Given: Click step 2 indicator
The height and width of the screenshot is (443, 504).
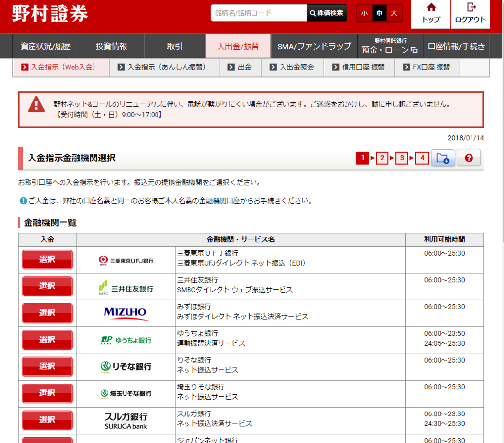Looking at the screenshot, I should pos(382,158).
